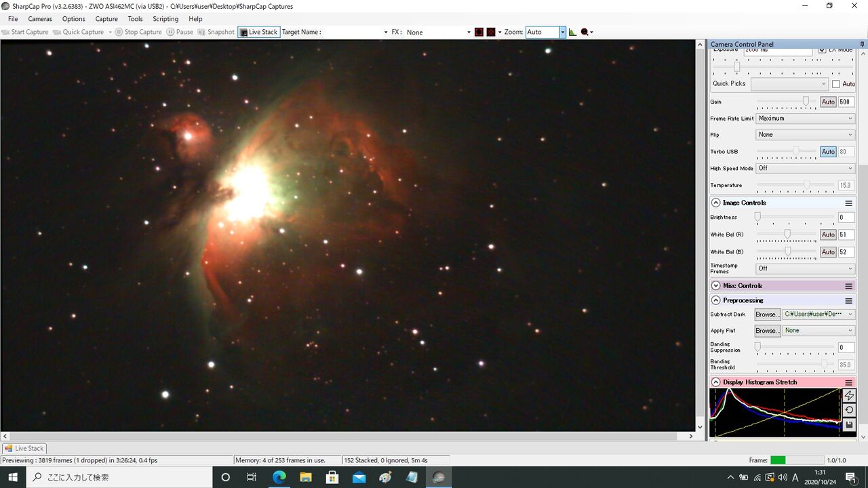Toggle Auto for White Bal (B)
868x488 pixels.
[x=828, y=252]
